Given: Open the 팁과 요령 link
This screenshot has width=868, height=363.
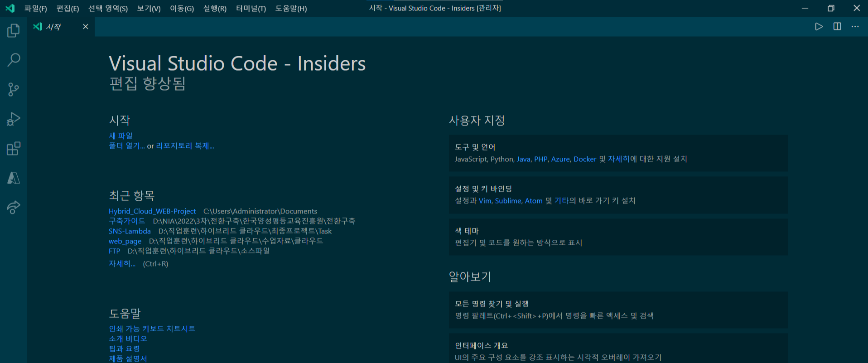Looking at the screenshot, I should click(x=124, y=348).
